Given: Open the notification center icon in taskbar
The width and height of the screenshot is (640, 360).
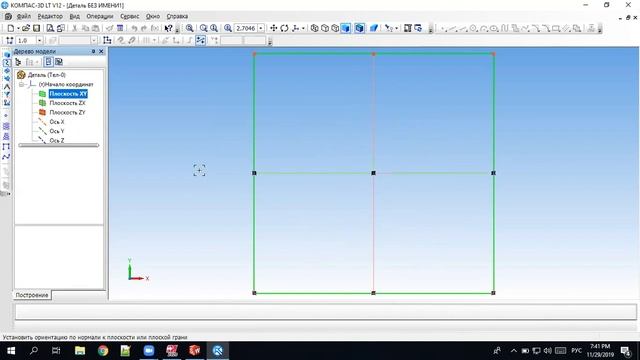Looking at the screenshot, I should [x=625, y=351].
